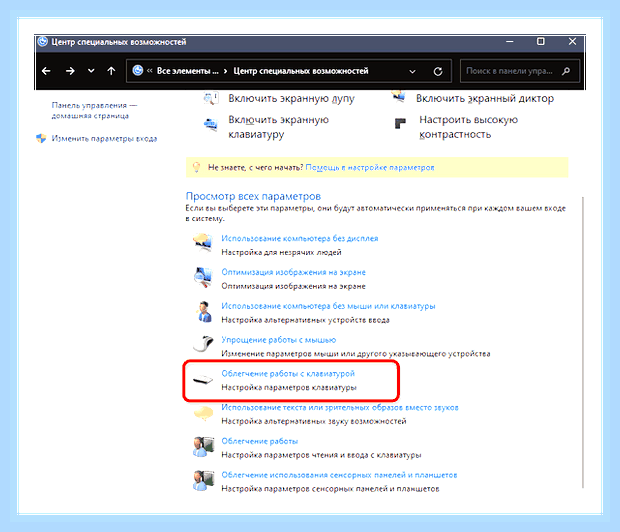Select 'Включить экранный диктор'

(485, 98)
